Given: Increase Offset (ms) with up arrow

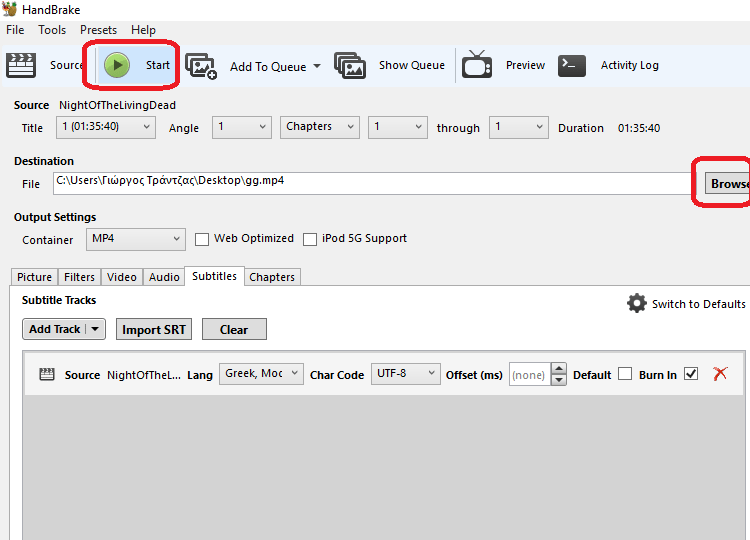Looking at the screenshot, I should [x=559, y=368].
